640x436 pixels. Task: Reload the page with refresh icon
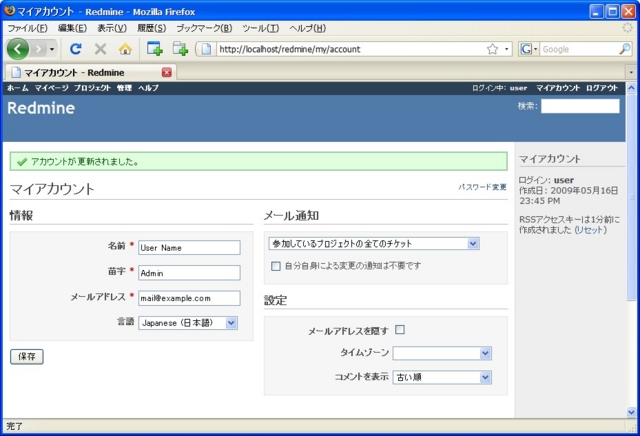[x=76, y=49]
